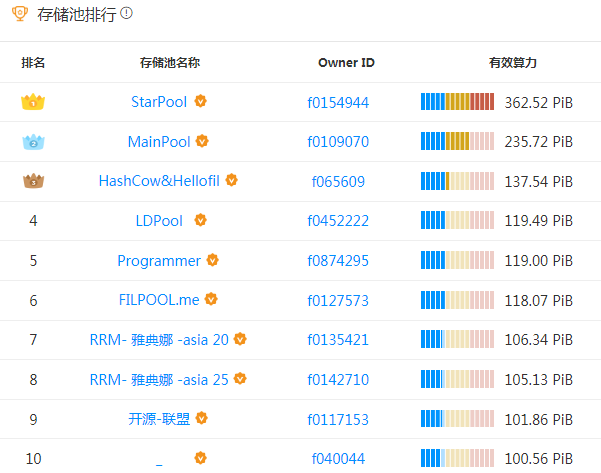Click the Owner ID column header

click(346, 62)
